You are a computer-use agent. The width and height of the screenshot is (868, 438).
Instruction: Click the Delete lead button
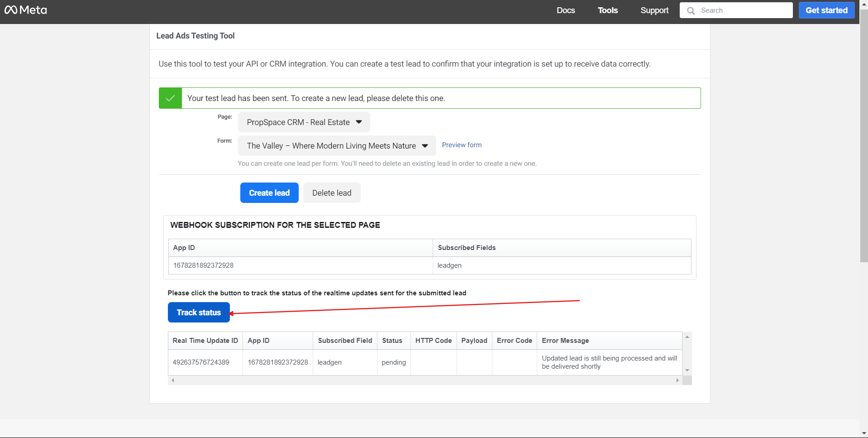pos(332,193)
